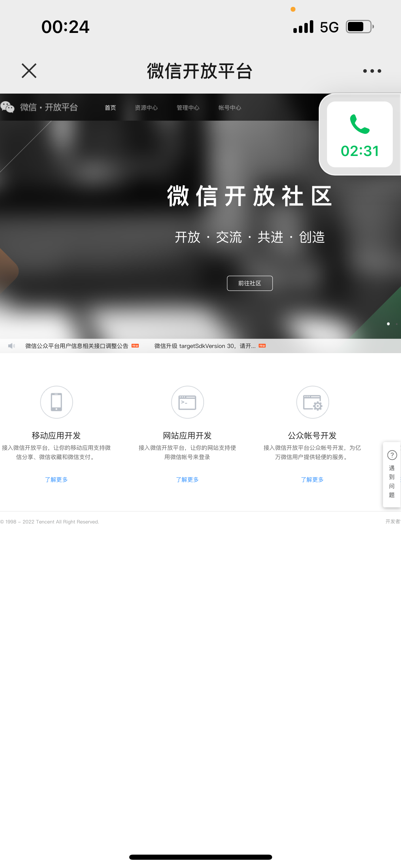Click the gear window icon for 公众帐号开发
401x868 pixels.
(x=313, y=402)
